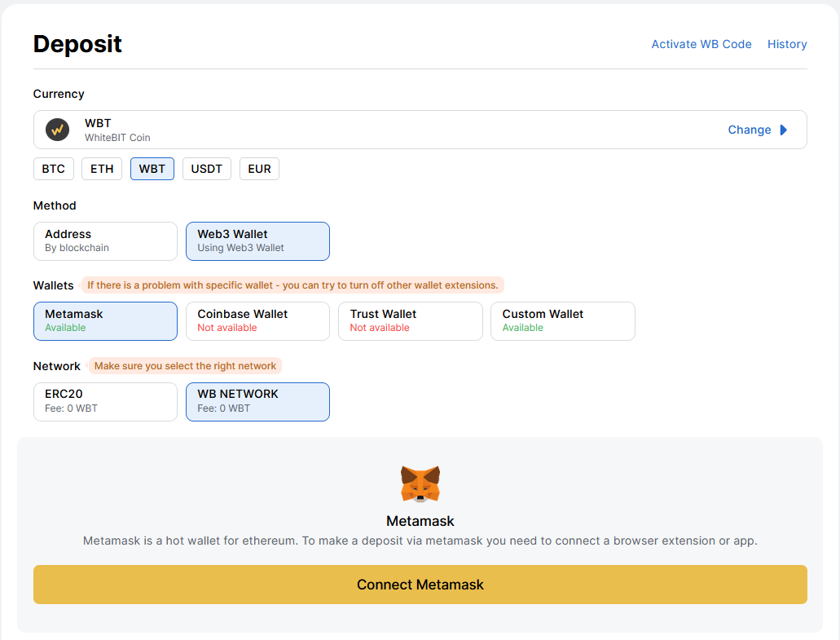Select the Coinbase Wallet option
This screenshot has height=640, width=840.
[x=257, y=321]
